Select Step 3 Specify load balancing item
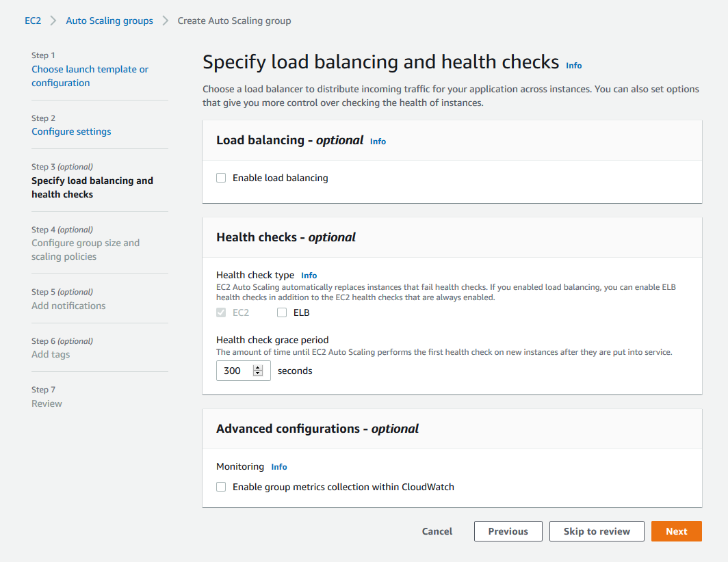 (92, 187)
